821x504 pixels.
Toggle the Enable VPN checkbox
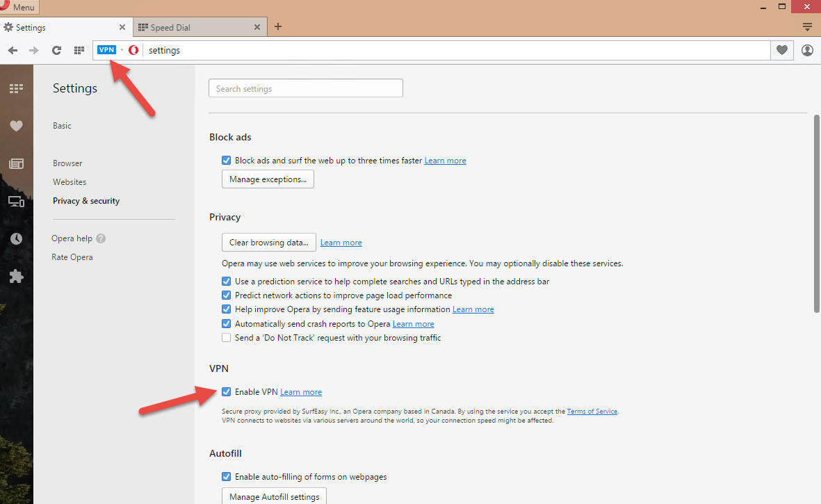coord(226,391)
